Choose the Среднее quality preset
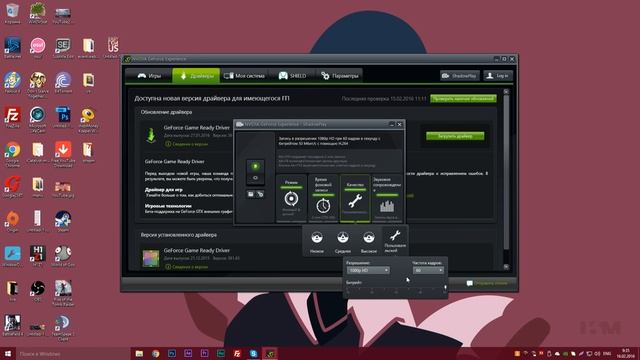Viewport: 640px width, 360px height. click(x=343, y=241)
